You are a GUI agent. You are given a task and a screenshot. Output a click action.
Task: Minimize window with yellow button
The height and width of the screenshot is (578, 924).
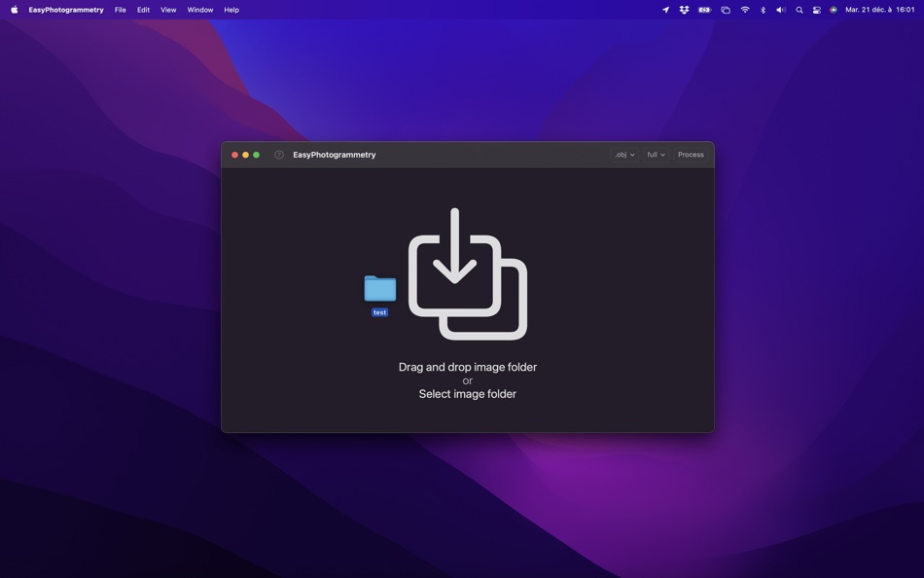pos(245,155)
